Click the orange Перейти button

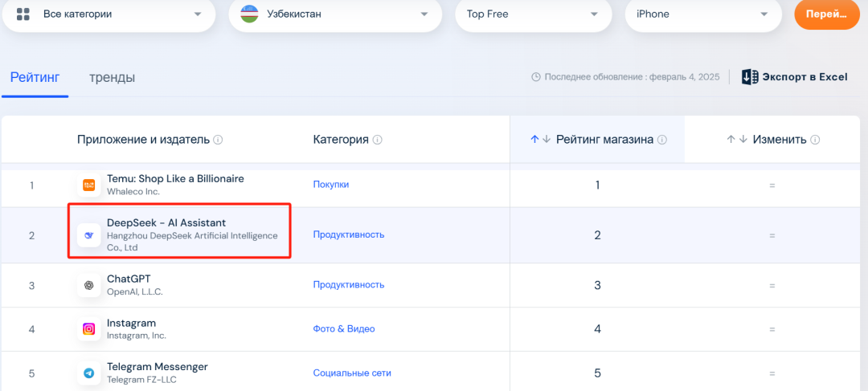click(x=826, y=14)
